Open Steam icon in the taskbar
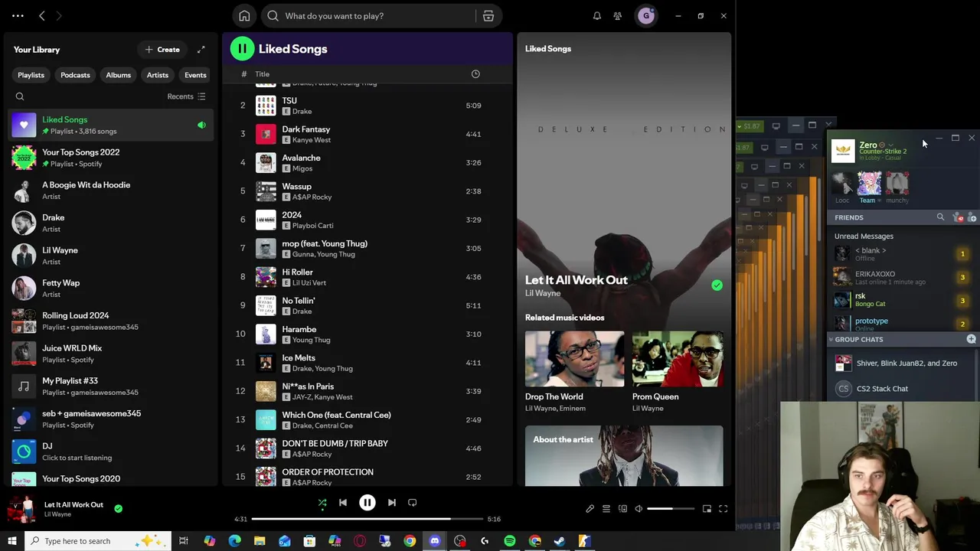 pos(560,541)
